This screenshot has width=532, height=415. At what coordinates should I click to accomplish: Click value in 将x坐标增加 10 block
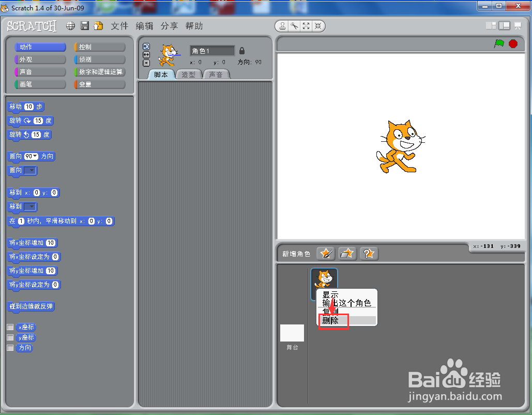click(x=51, y=243)
